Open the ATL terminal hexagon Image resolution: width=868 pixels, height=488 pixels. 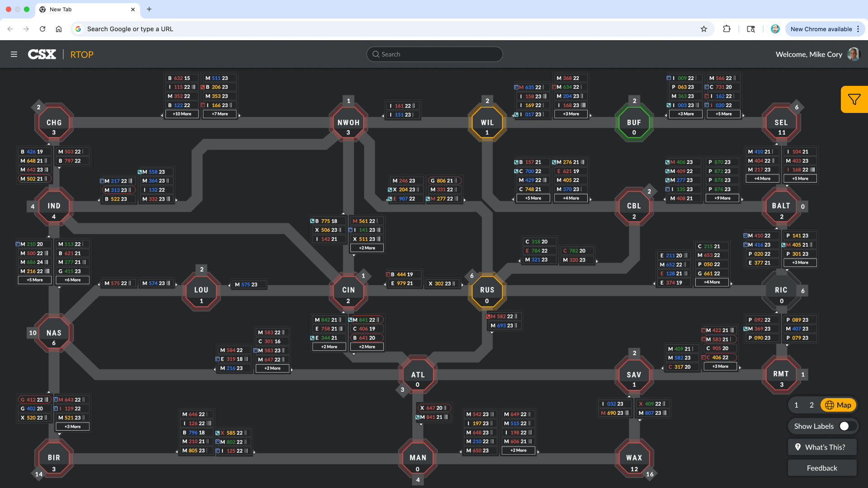[418, 375]
